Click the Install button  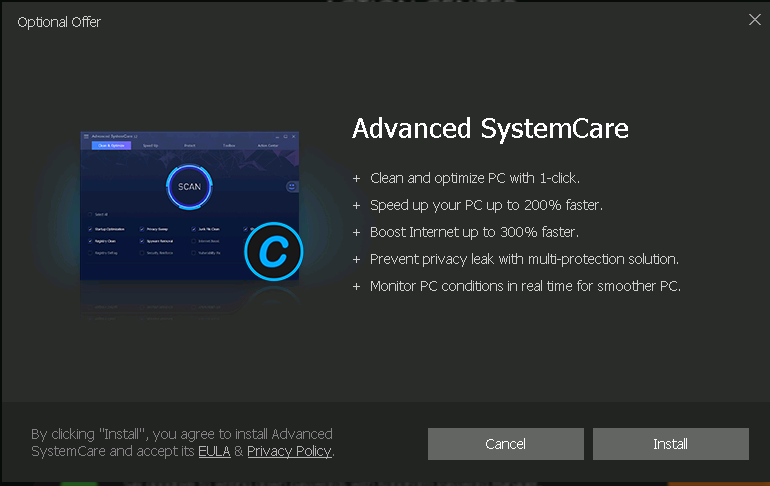click(670, 444)
